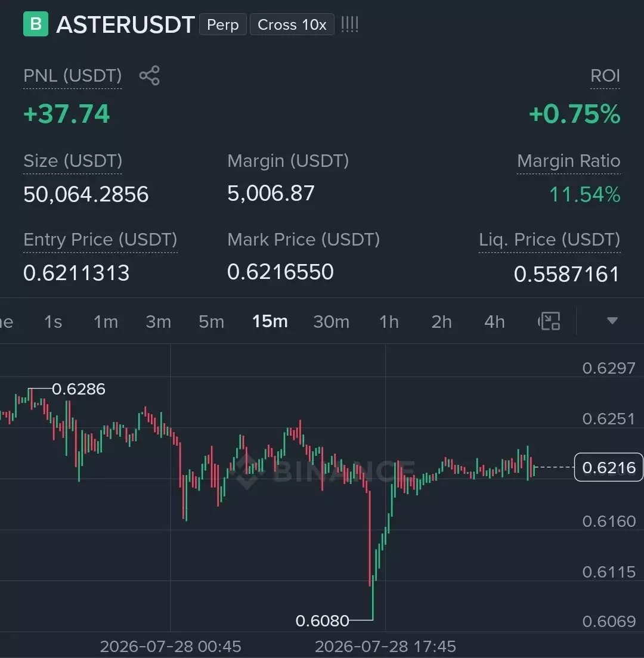Screen dimensions: 644x658
Task: Click the 0.6160 price axis label
Action: (x=609, y=521)
